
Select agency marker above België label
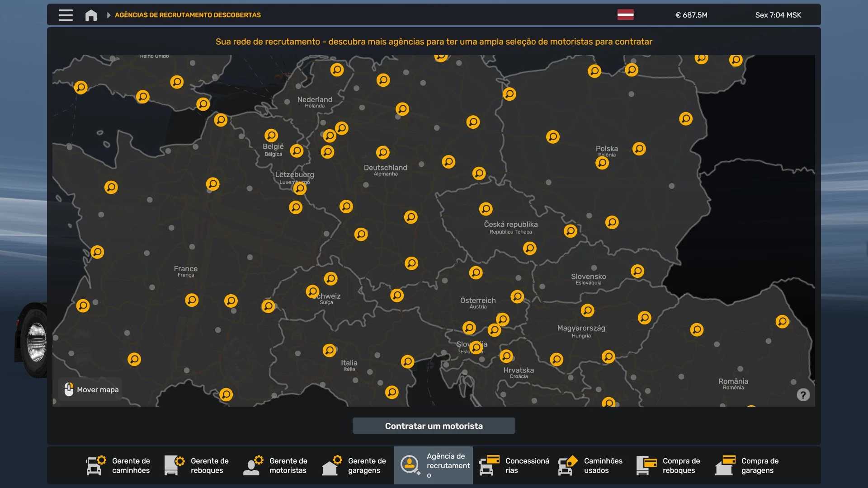(x=271, y=136)
